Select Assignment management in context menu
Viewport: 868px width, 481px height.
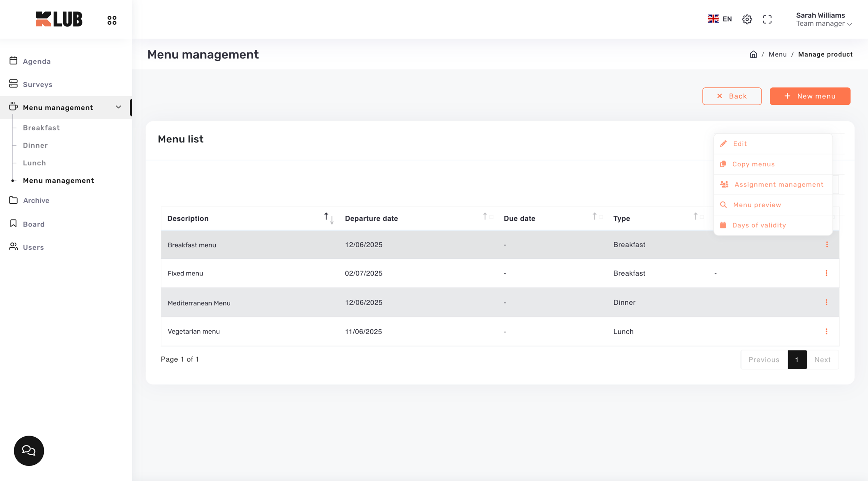[x=778, y=185]
